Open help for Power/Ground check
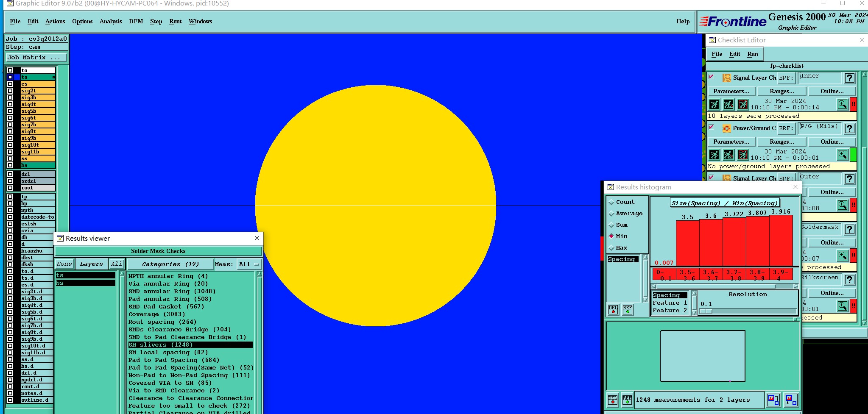This screenshot has width=868, height=414. (x=849, y=128)
